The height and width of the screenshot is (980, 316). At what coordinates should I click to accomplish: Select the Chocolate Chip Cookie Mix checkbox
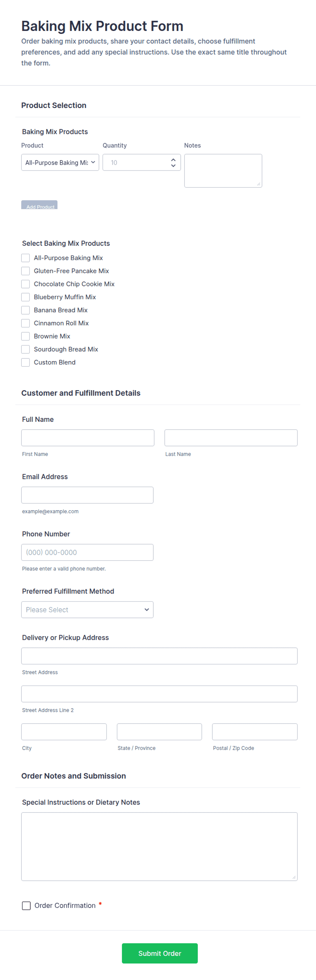point(25,284)
